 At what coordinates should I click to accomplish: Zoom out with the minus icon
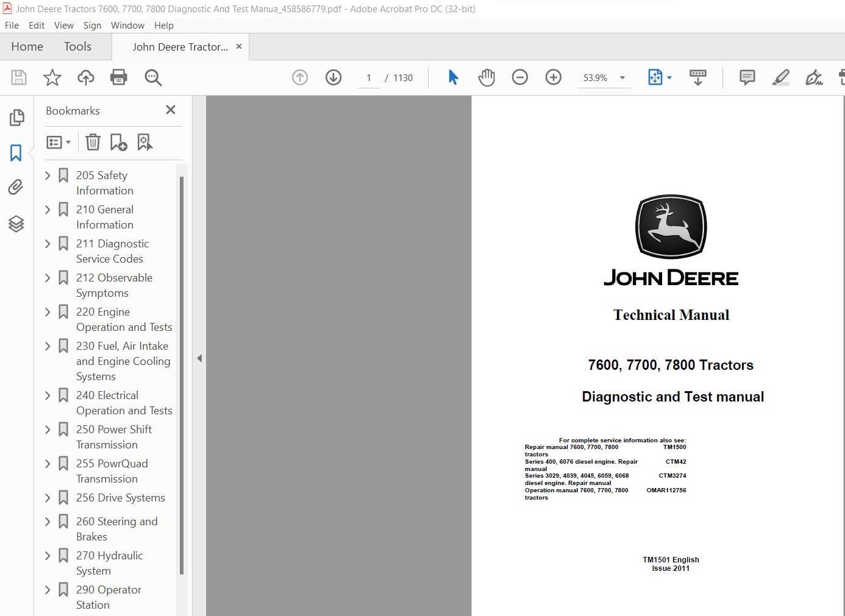(520, 77)
